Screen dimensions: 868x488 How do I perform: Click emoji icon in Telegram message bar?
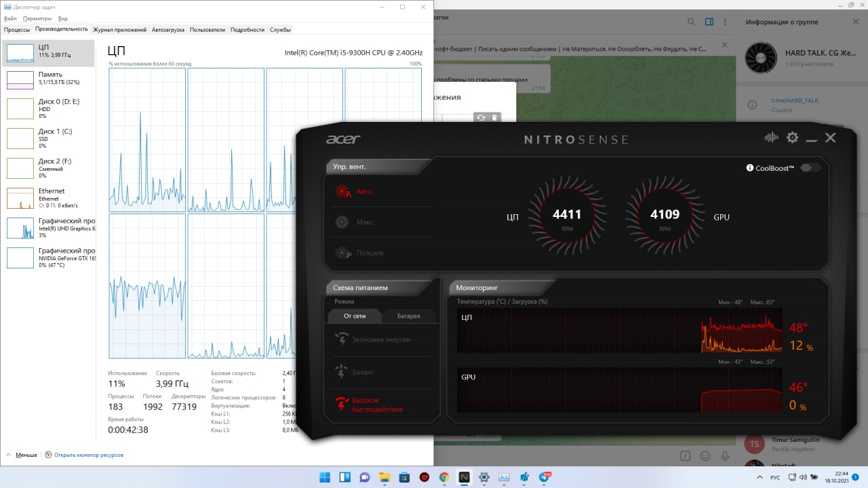(705, 456)
